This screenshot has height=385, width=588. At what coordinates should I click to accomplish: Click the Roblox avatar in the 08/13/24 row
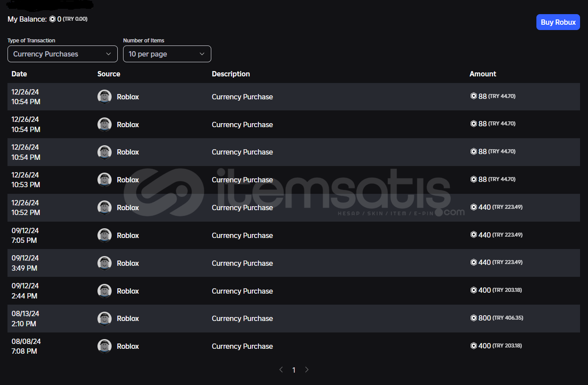coord(105,318)
